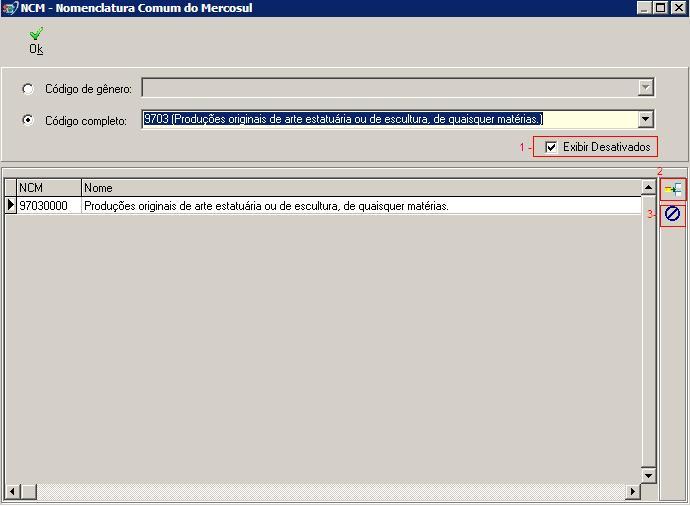Click the current row indicator arrow
Viewport: 690px width, 507px height.
(x=11, y=206)
